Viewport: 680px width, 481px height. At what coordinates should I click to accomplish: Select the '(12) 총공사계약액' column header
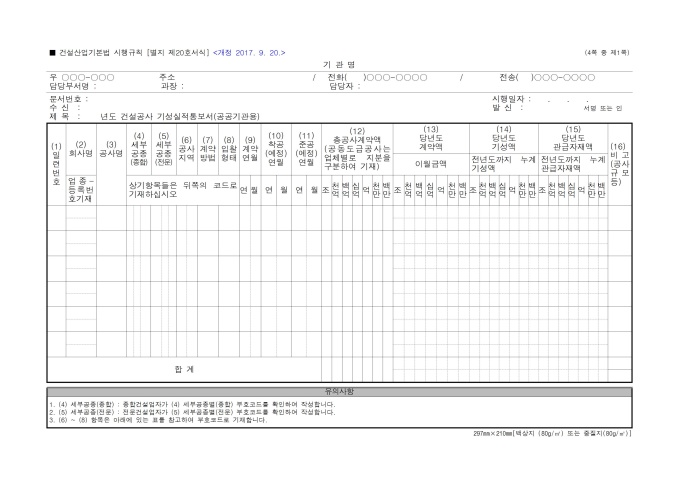356,136
